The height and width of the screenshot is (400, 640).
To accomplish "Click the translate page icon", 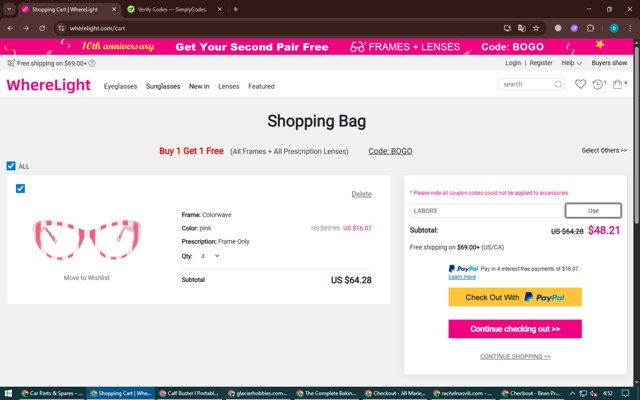I will tap(522, 28).
